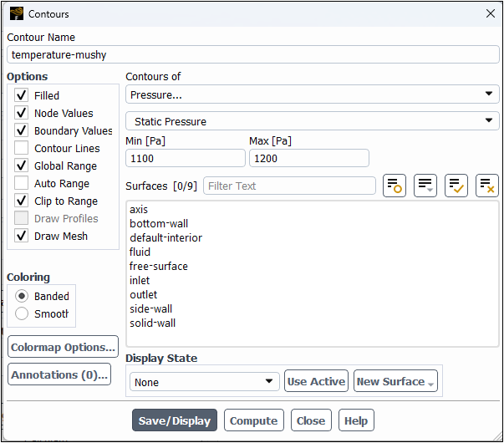Expand the New Surface dropdown button
Screen dimensions: 504x443
[395, 382]
